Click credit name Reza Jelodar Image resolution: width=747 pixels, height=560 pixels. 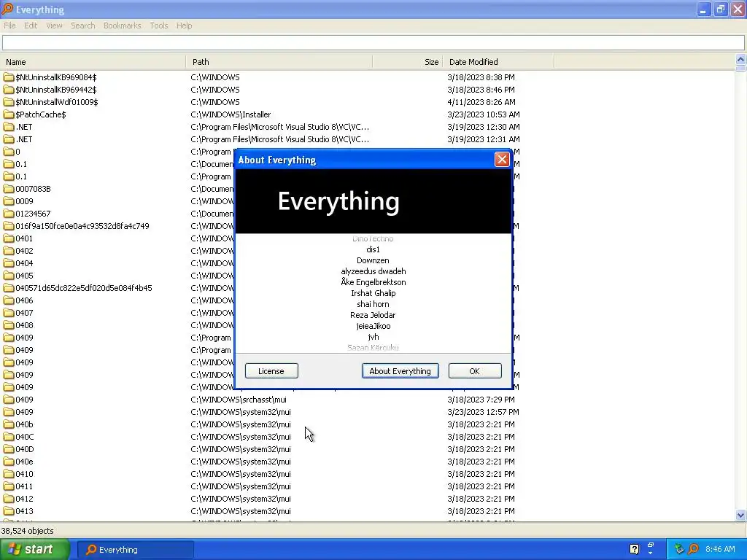373,315
